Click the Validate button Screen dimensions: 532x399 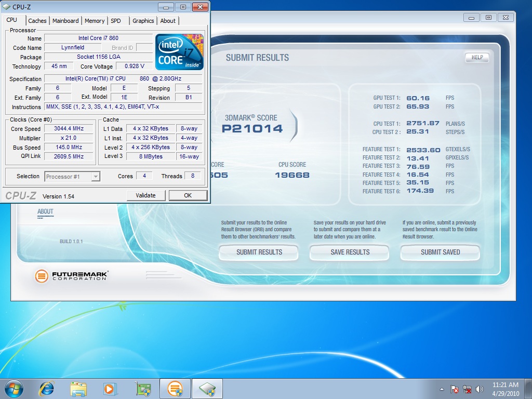(x=145, y=195)
